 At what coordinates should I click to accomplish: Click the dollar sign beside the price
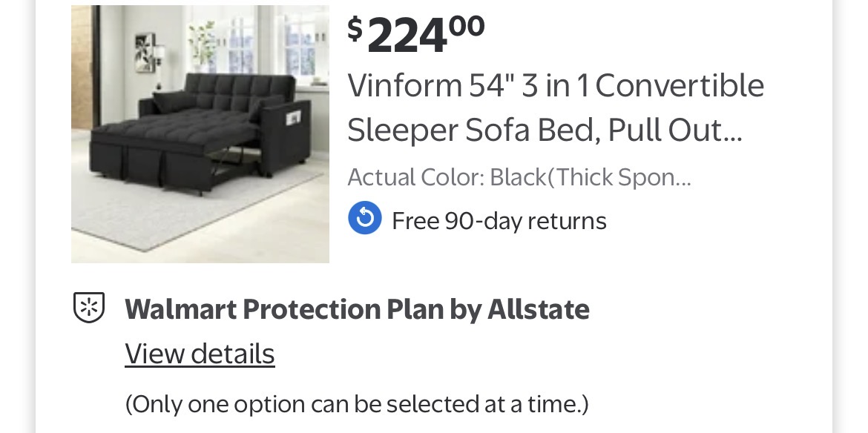[x=355, y=29]
